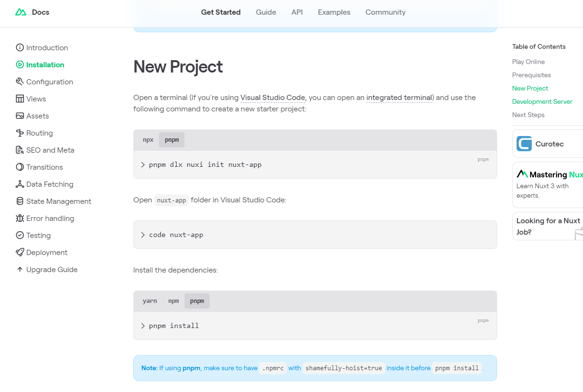Screen dimensions: 583x392
Task: Select the pnpm tab for nuxi init
Action: click(172, 140)
